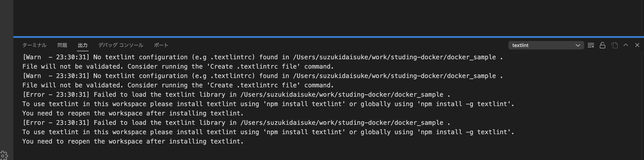Click the second Warn log line
This screenshot has height=160, width=644.
click(262, 76)
